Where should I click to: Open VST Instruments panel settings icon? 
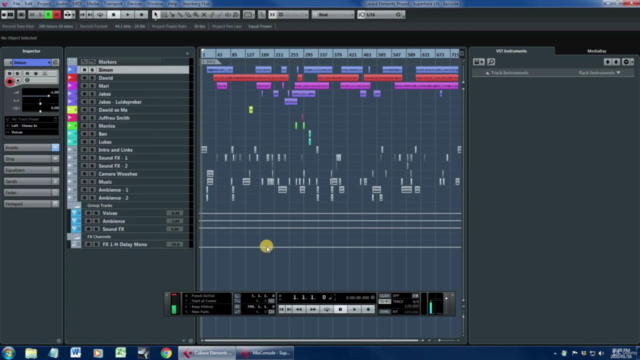click(627, 62)
